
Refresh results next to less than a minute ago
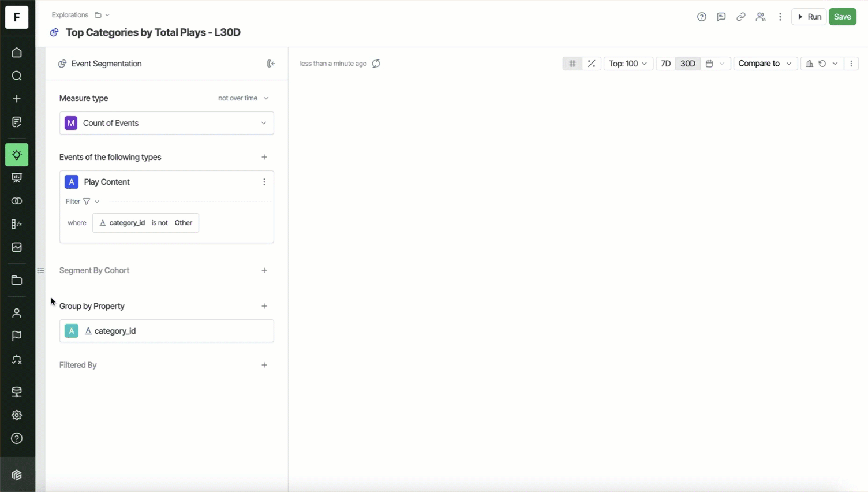tap(376, 64)
